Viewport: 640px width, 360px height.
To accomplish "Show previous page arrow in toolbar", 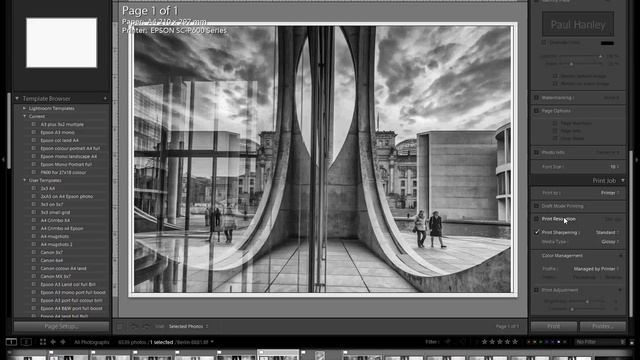I will tap(133, 327).
